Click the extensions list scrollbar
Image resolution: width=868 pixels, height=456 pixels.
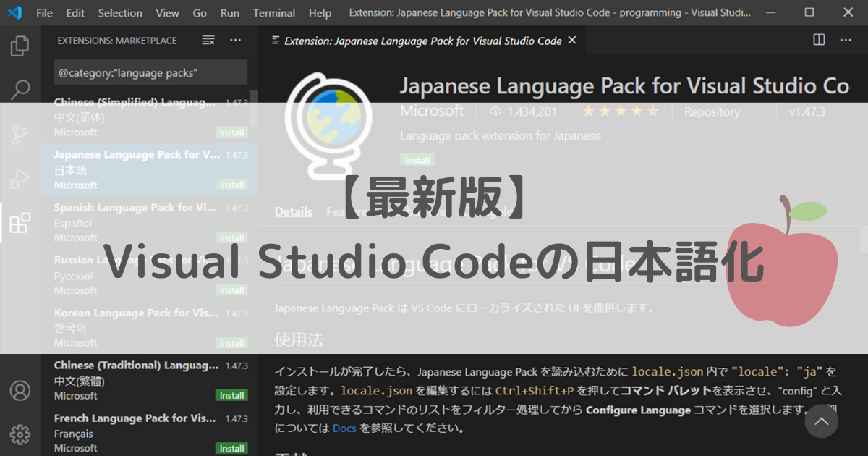tap(253, 109)
